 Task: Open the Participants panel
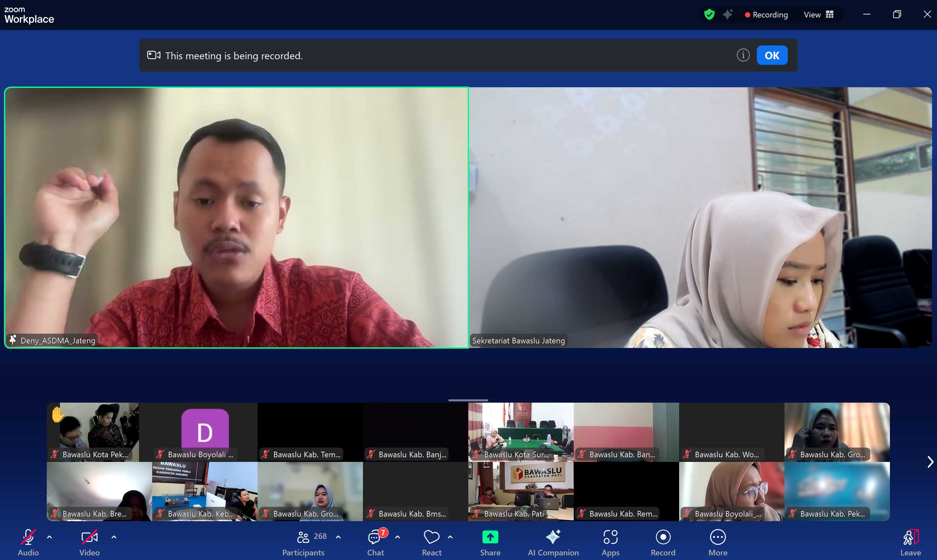pyautogui.click(x=303, y=543)
